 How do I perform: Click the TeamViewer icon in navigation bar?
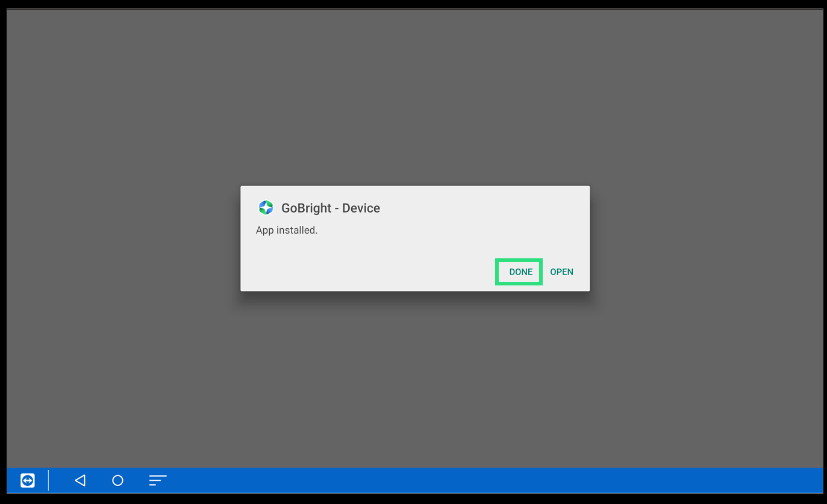click(x=28, y=481)
